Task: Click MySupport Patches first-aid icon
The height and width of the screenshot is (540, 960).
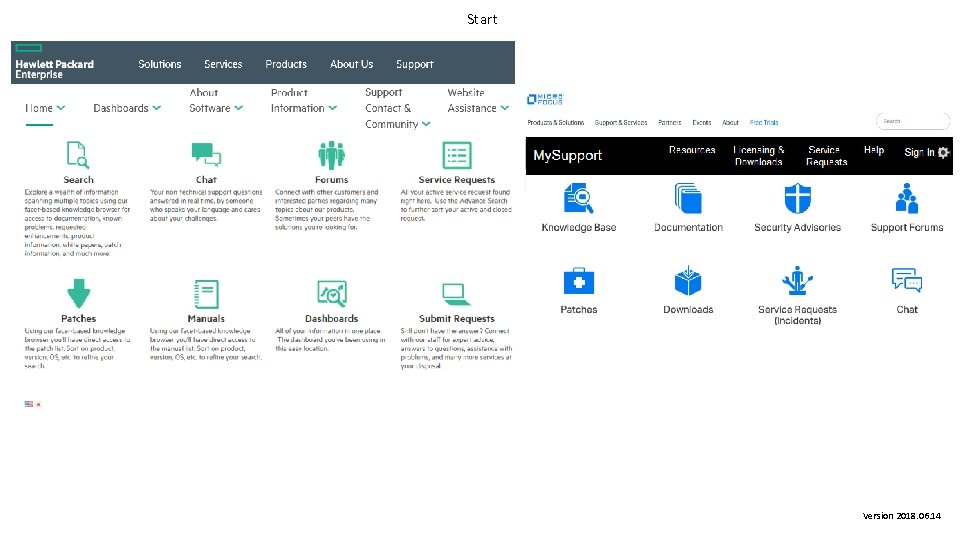Action: tap(579, 281)
